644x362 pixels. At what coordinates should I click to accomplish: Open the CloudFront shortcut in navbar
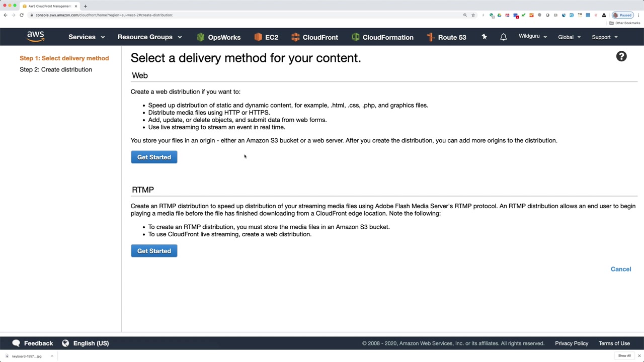click(x=314, y=37)
